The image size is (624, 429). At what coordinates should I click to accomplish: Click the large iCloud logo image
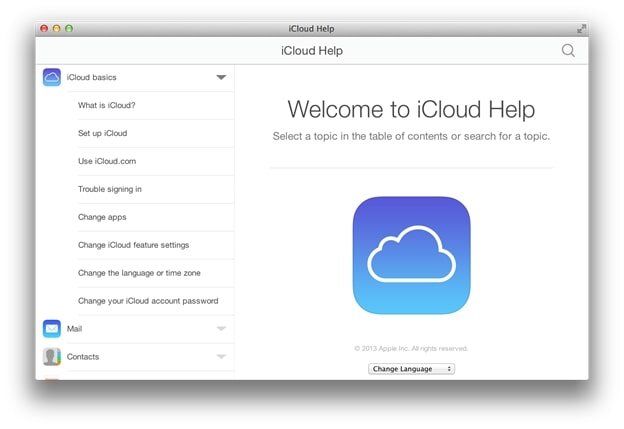[411, 255]
